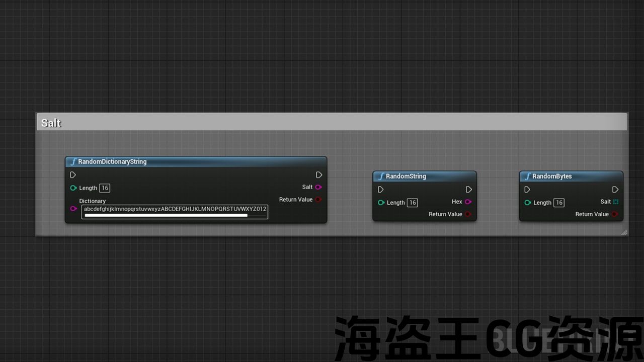This screenshot has height=362, width=644.
Task: Click RandomDictionaryString Return Value pin
Action: [318, 200]
